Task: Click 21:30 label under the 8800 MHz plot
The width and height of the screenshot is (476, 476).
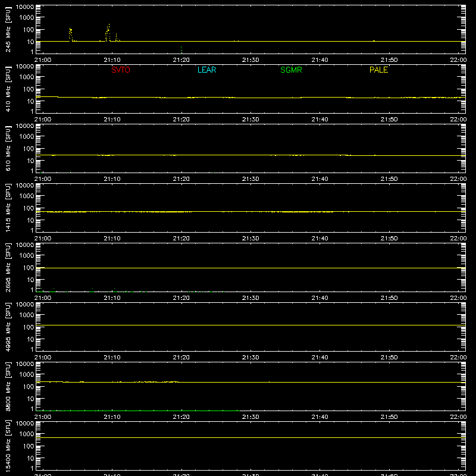Action: tap(250, 417)
